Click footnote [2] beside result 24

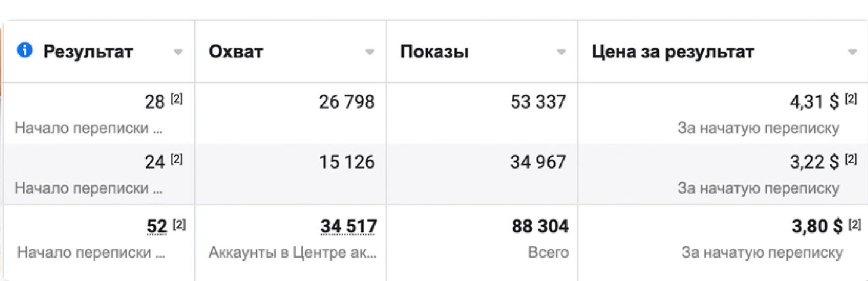coord(177,159)
